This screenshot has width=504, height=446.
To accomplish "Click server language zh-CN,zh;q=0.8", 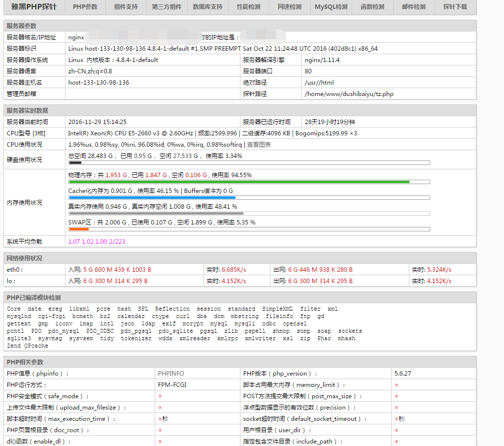I will point(90,71).
